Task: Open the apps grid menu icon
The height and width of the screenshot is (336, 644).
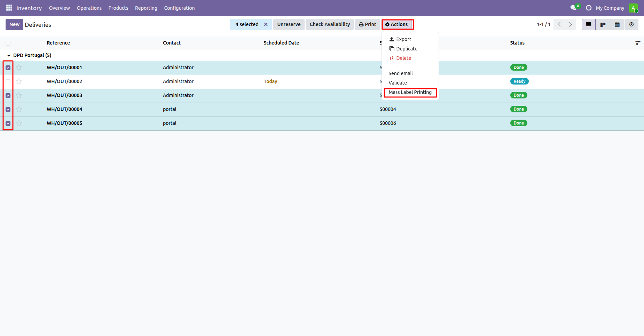Action: coord(9,8)
